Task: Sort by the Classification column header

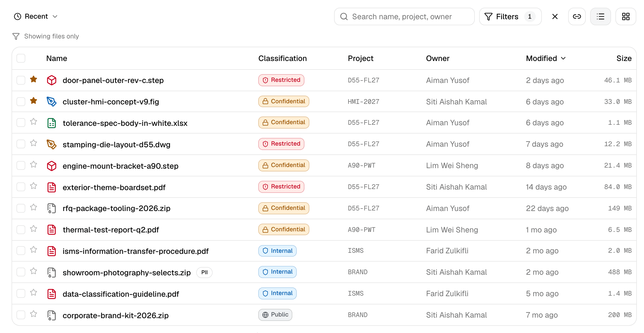Action: coord(282,58)
